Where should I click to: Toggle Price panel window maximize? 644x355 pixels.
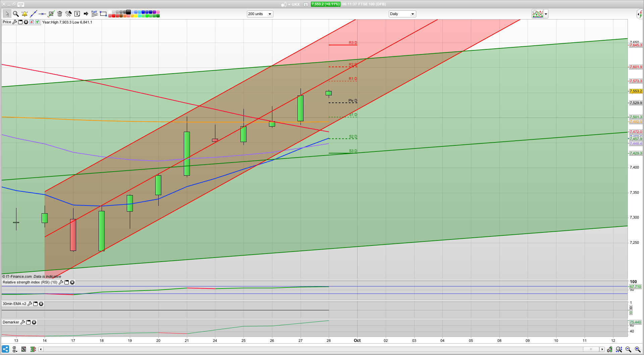pos(20,22)
